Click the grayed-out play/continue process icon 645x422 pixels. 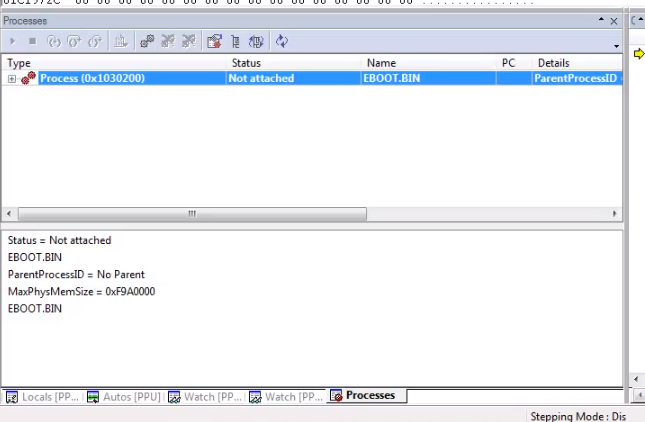(13, 41)
